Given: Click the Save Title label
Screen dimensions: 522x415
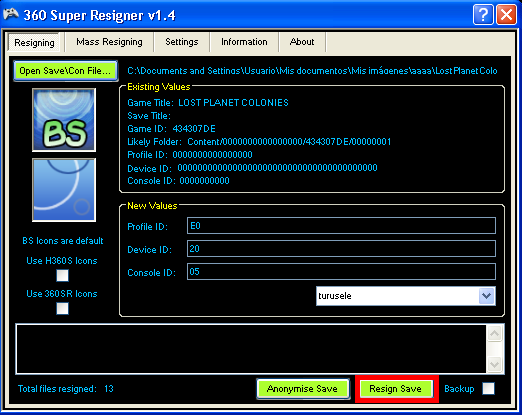Looking at the screenshot, I should pyautogui.click(x=149, y=116).
